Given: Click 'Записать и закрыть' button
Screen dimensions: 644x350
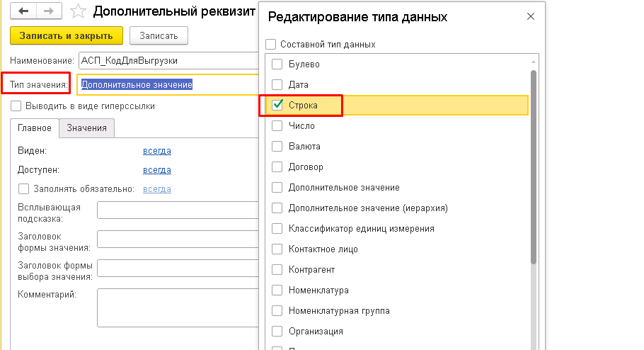Looking at the screenshot, I should click(66, 36).
